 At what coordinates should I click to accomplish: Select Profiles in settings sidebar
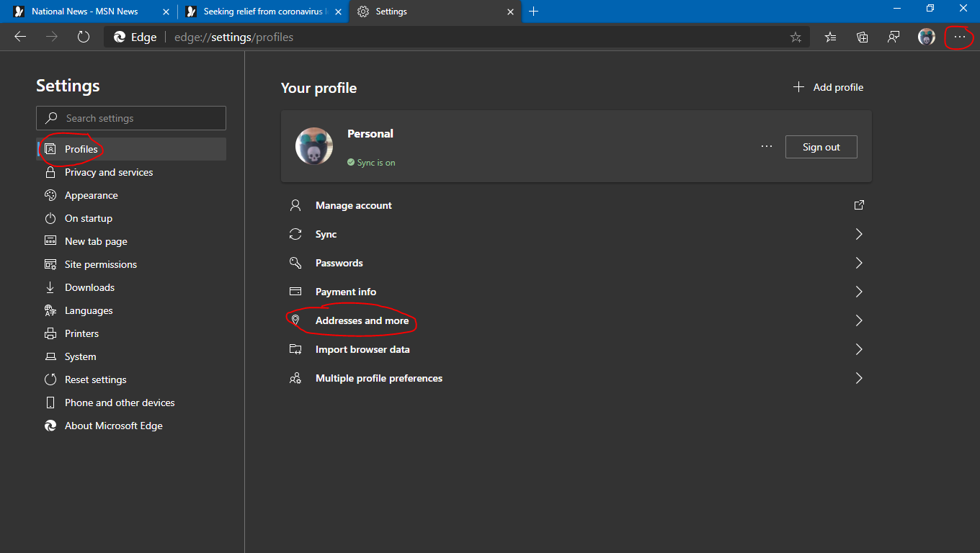pos(131,149)
